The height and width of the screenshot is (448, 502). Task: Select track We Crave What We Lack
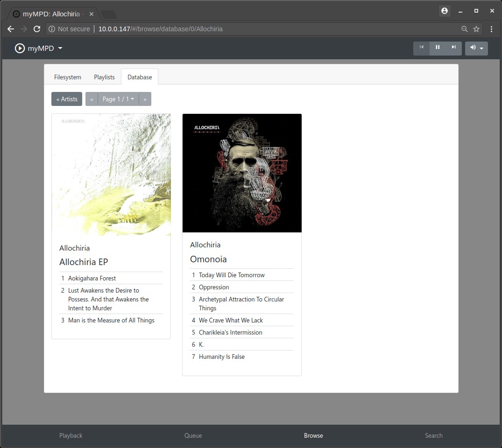pyautogui.click(x=242, y=320)
